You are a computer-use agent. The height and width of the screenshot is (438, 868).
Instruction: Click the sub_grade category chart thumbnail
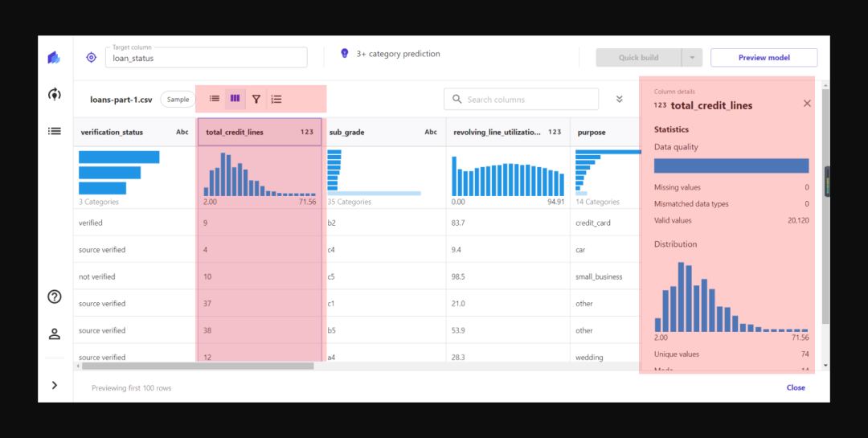tap(374, 172)
